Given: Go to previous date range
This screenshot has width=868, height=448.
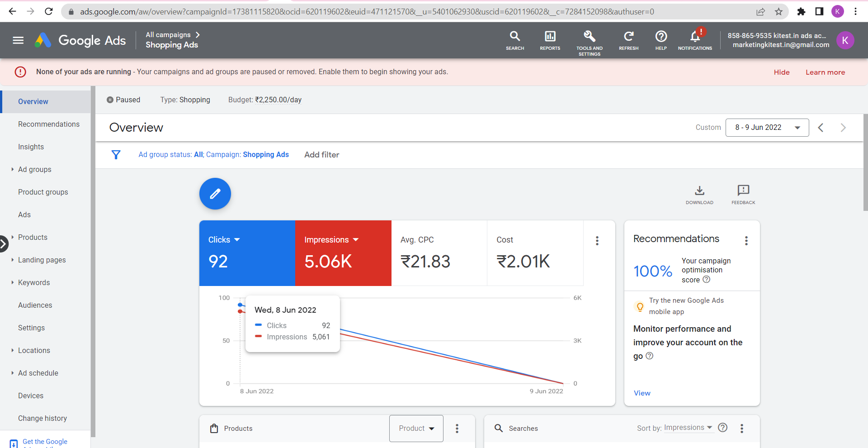Looking at the screenshot, I should 821,128.
